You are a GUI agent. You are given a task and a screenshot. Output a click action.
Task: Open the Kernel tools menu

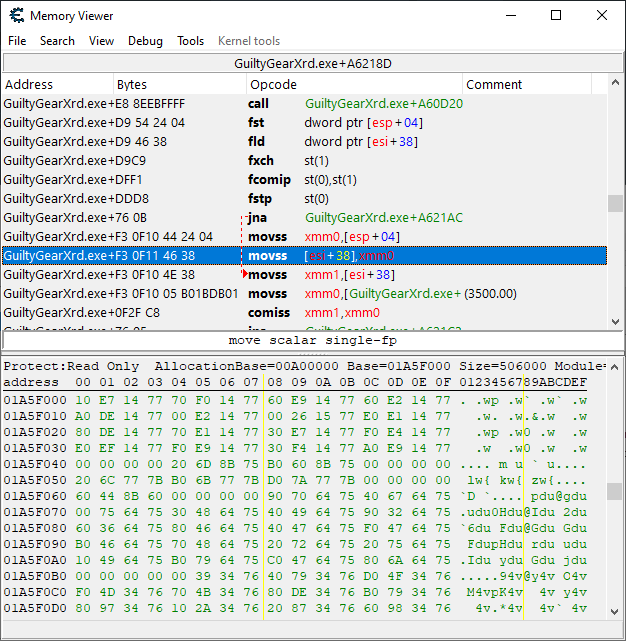tap(249, 41)
